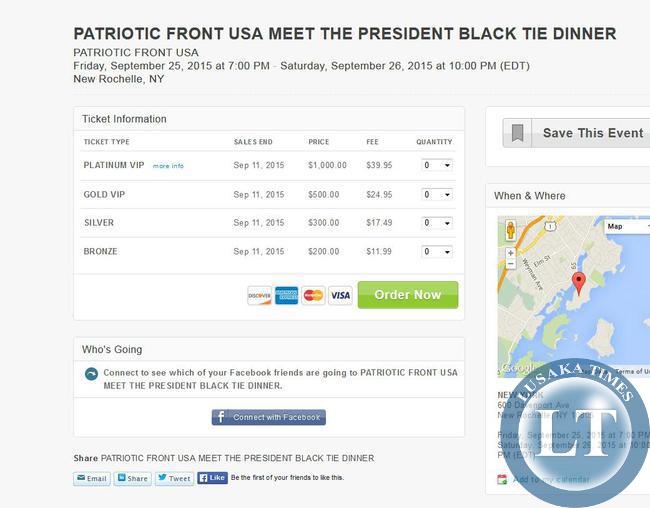This screenshot has height=508, width=650.
Task: Select the Discover card icon
Action: pyautogui.click(x=260, y=295)
